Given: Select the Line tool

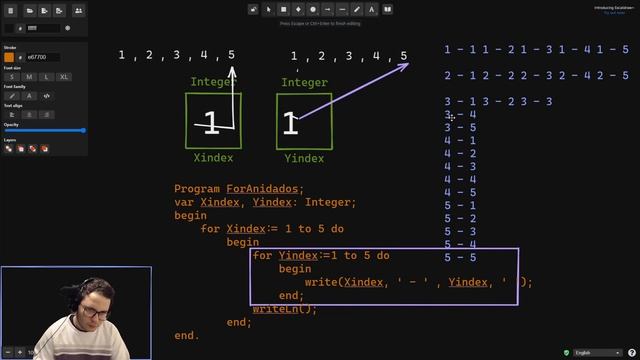Looking at the screenshot, I should (342, 9).
